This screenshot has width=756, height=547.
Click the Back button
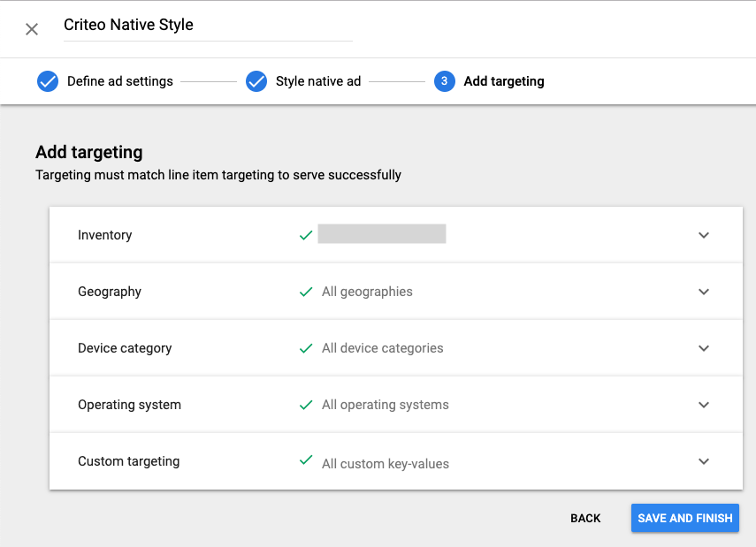coord(585,519)
